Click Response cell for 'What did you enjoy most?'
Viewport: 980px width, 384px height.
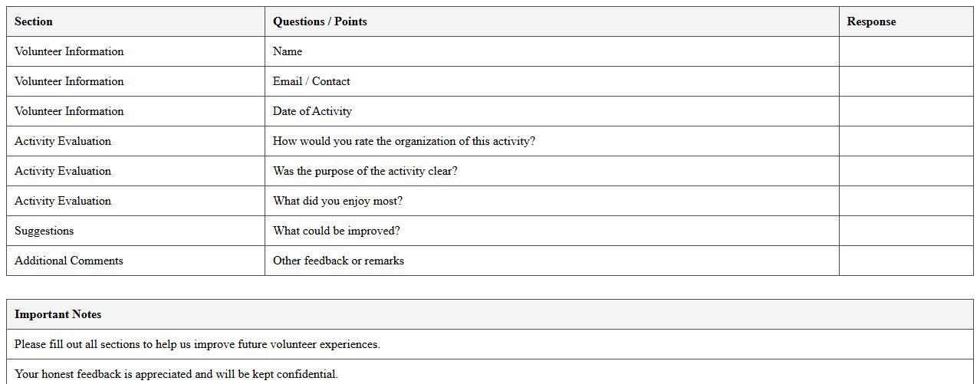click(906, 201)
